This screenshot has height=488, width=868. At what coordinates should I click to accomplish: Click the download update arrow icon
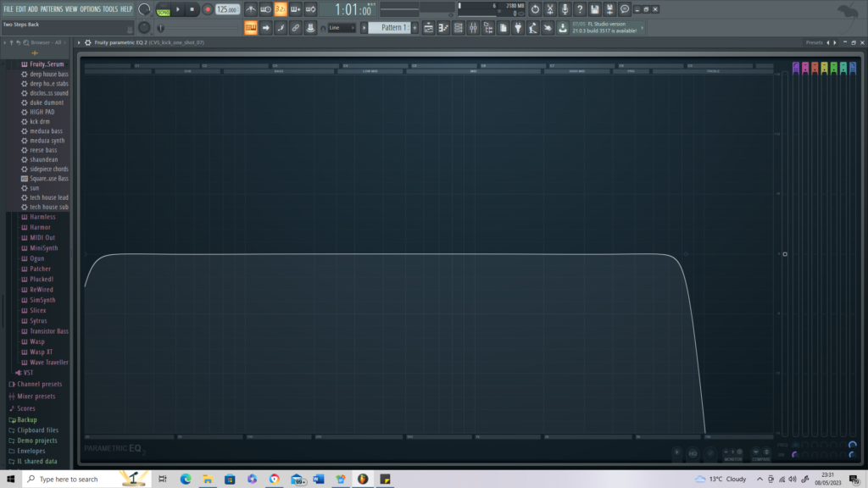563,28
